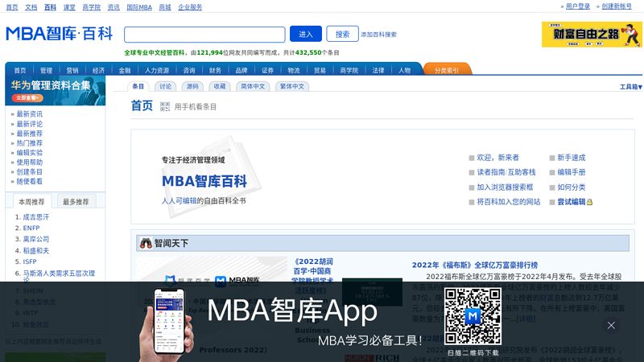Open 人力资源 category in navigation bar
644x362 pixels.
click(x=157, y=71)
